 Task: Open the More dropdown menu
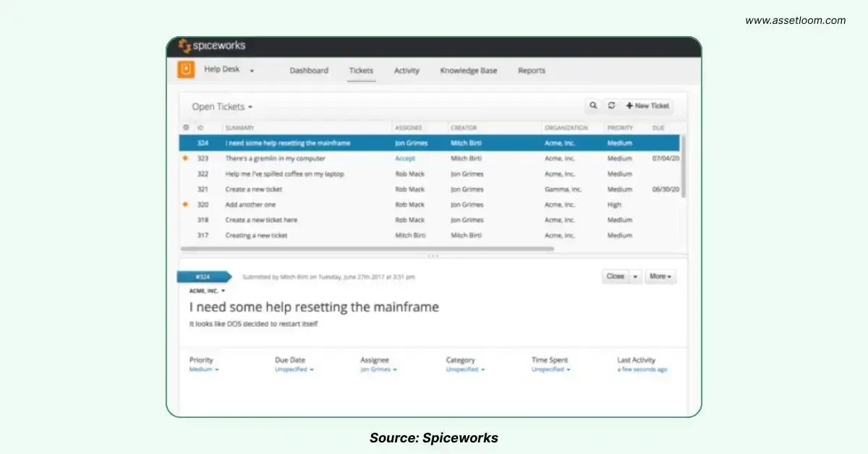click(660, 276)
